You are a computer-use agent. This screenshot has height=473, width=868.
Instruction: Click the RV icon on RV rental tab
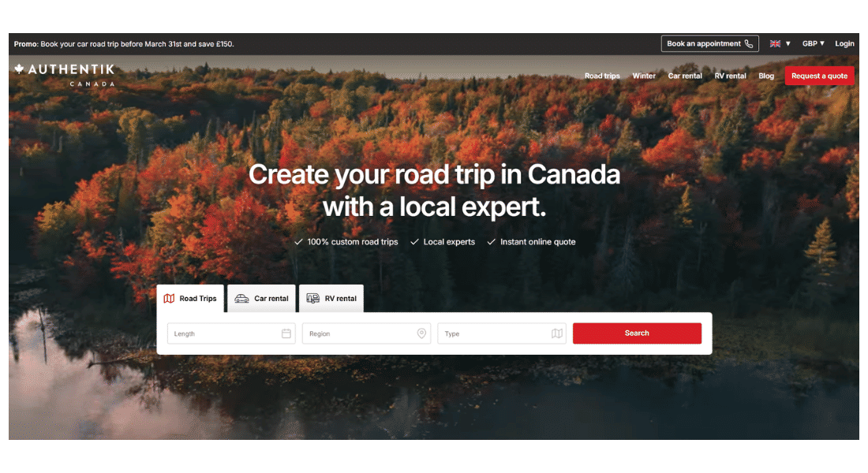click(x=312, y=299)
